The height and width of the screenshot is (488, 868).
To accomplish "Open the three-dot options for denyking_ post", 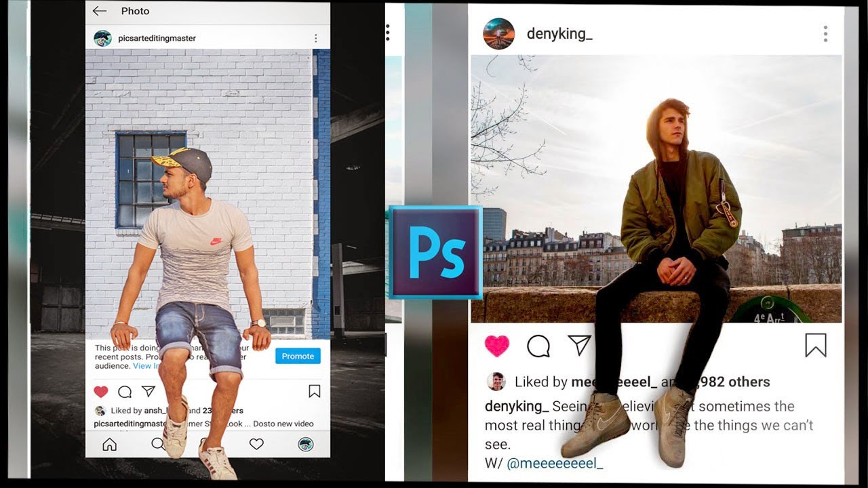I will (825, 33).
